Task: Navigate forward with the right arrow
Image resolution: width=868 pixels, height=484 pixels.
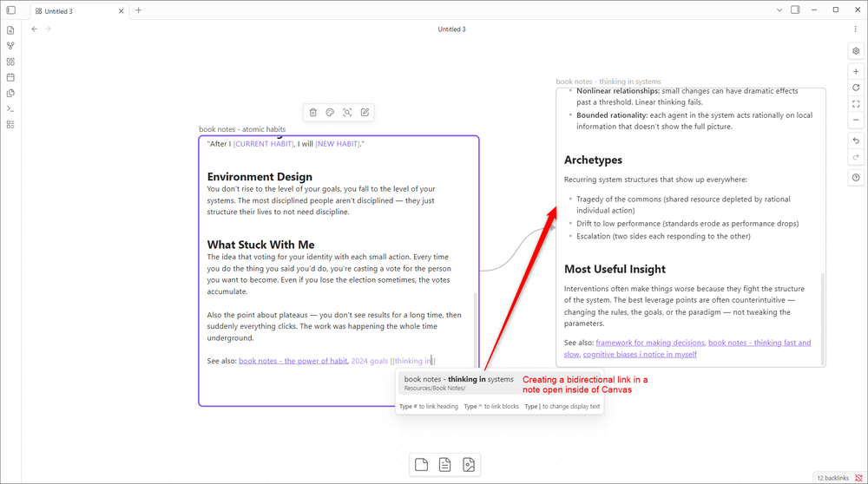Action: point(48,29)
